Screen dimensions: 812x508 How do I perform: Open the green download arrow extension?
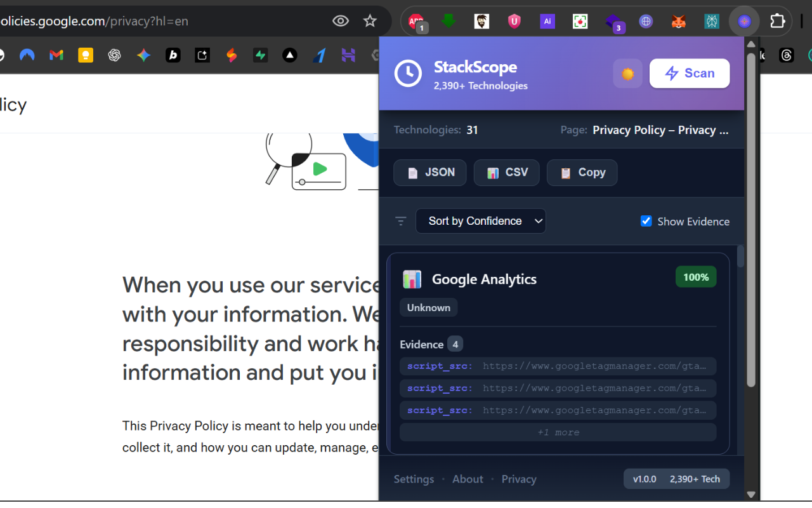[x=449, y=21]
